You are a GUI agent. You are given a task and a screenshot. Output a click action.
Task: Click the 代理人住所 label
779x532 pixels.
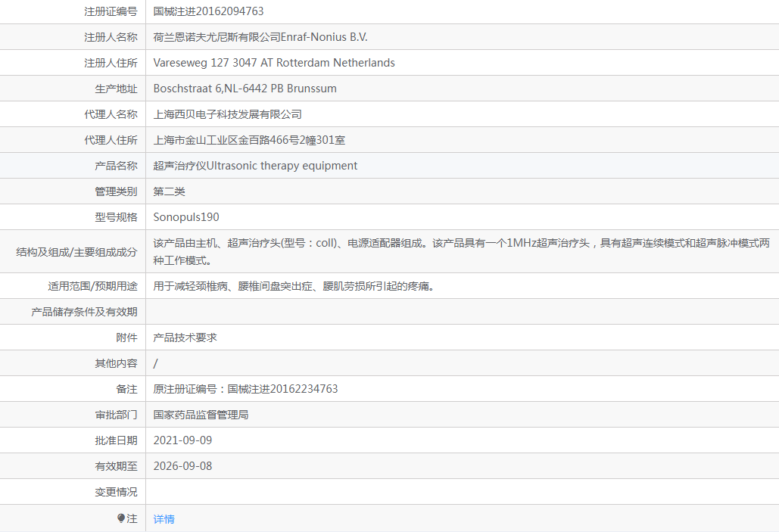click(111, 141)
